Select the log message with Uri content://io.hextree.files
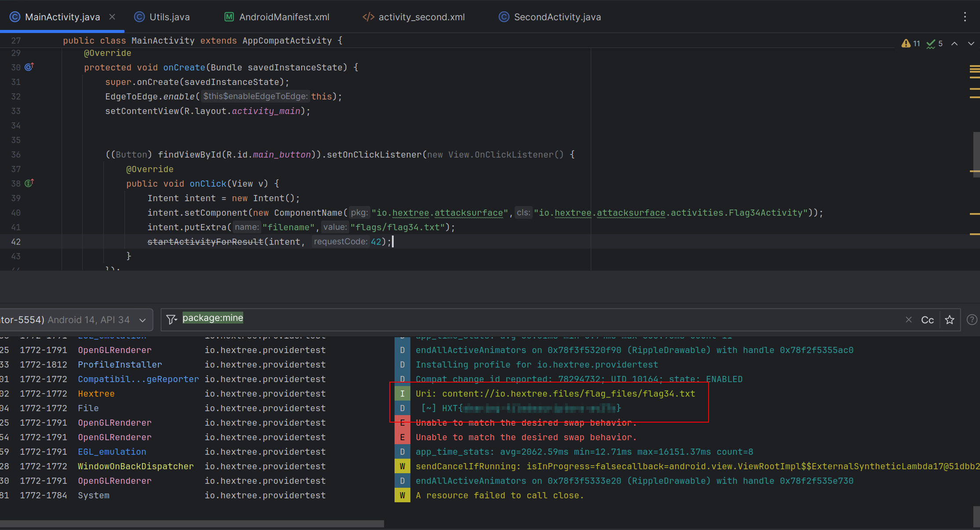 click(555, 394)
